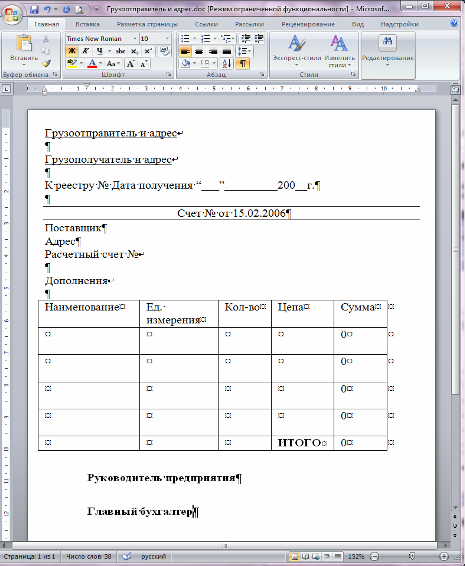Apply yellow text highlight color

(x=72, y=64)
